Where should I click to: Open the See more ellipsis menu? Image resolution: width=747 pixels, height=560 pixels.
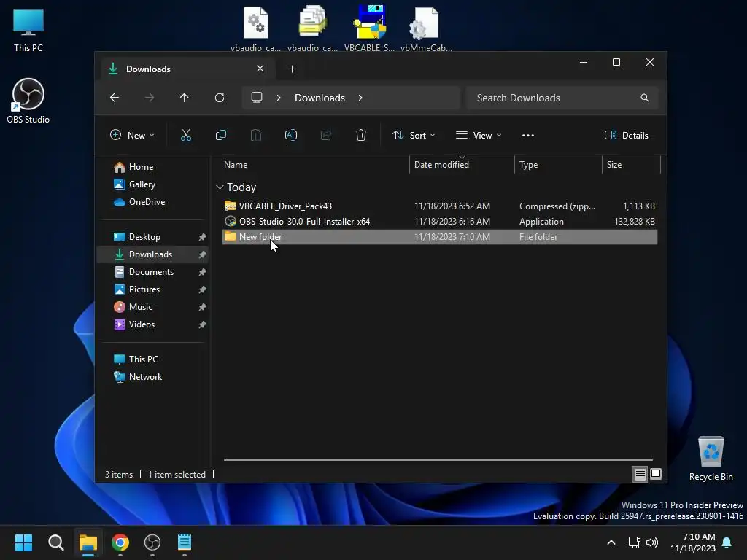coord(528,135)
